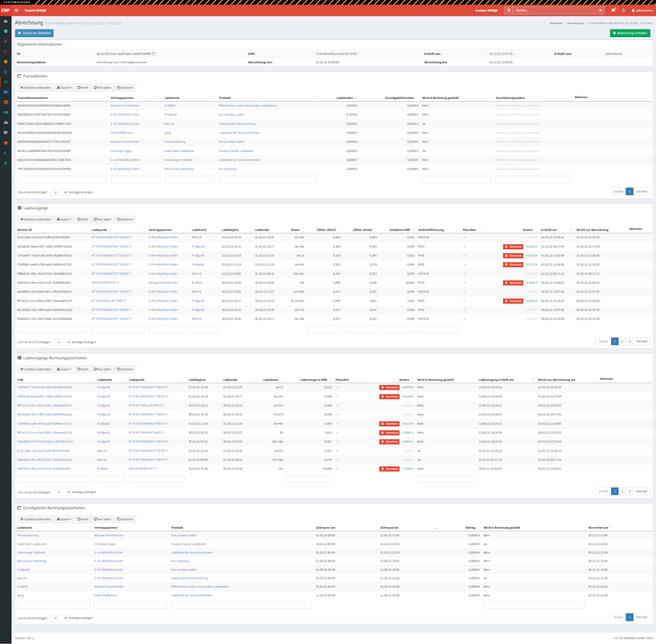Go to page 2 of Ladevorgangs-Rechnungspositionen
Viewport: 656px width, 644px height.
622,491
